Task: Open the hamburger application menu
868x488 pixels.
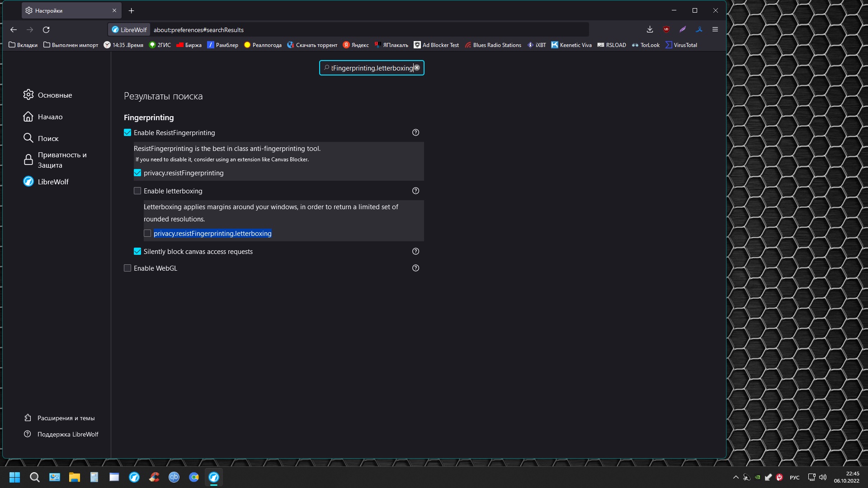Action: [715, 29]
